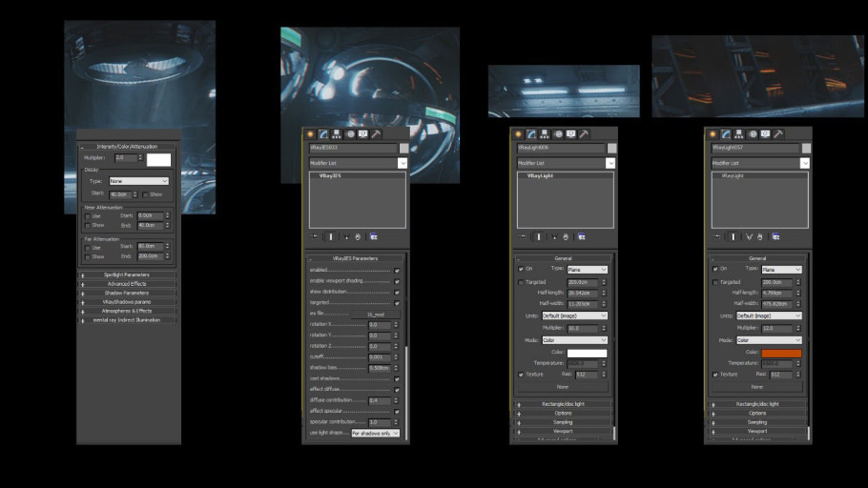Collapse Intensity/Color/Attenuation rollout header
Screen dimensions: 868x488
[127, 147]
